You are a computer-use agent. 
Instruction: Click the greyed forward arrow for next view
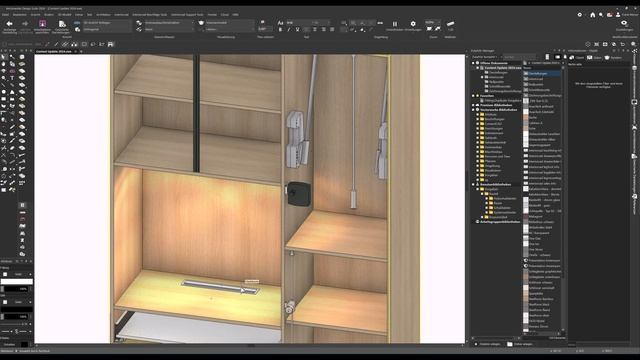[25, 24]
